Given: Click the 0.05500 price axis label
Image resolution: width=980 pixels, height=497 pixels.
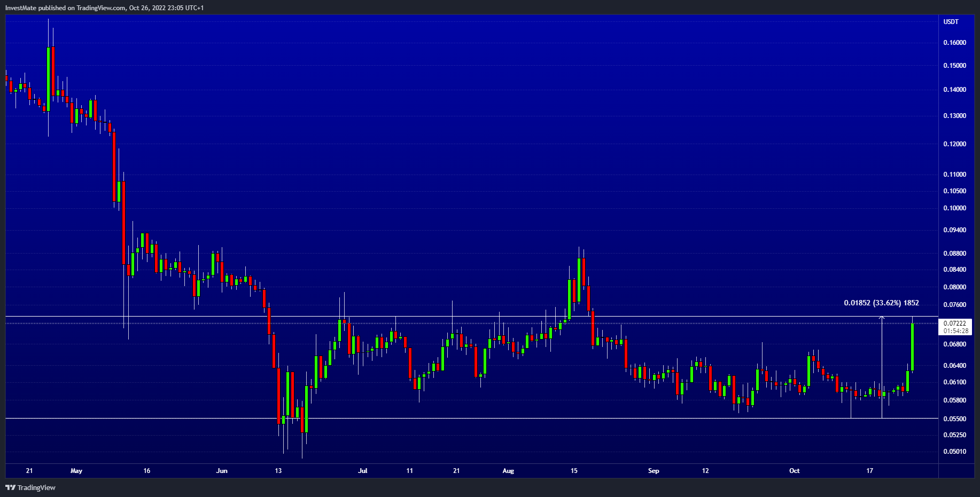Looking at the screenshot, I should click(x=955, y=419).
